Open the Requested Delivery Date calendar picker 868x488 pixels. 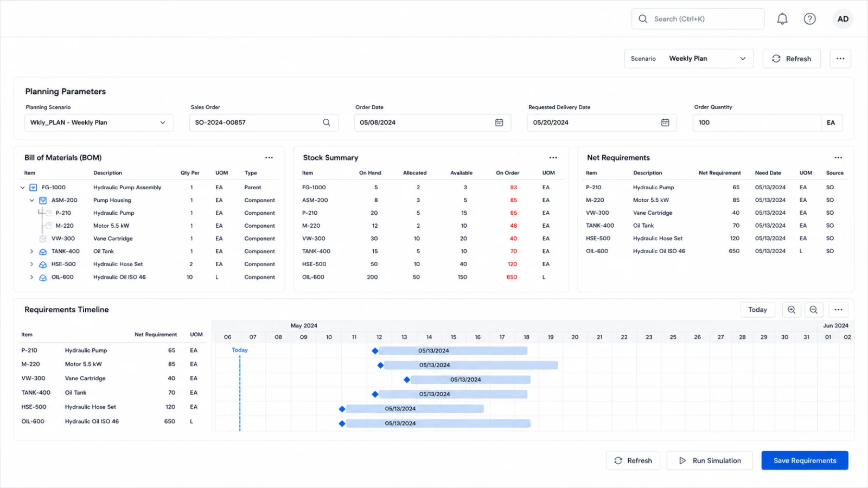point(665,123)
